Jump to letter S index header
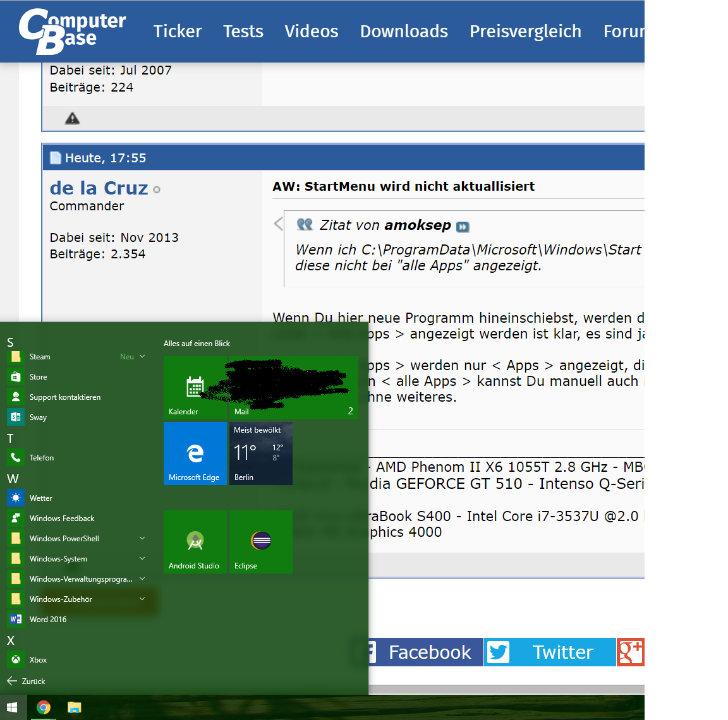The image size is (728, 720). (10, 342)
